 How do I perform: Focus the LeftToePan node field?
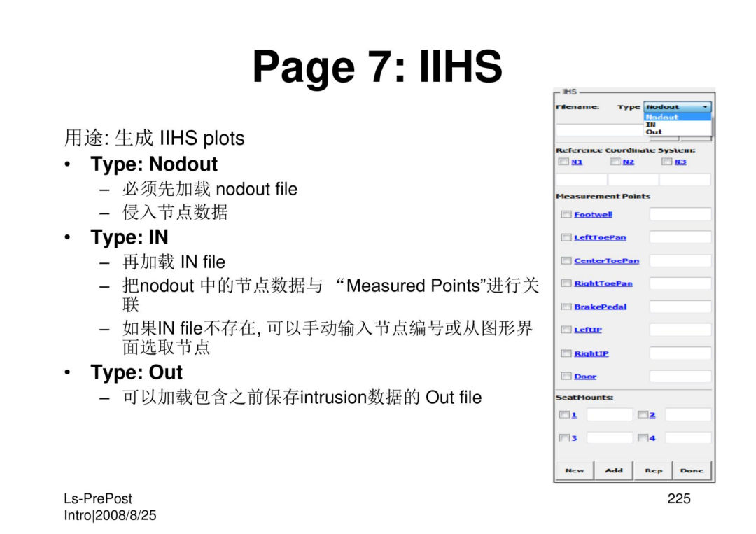pyautogui.click(x=680, y=237)
